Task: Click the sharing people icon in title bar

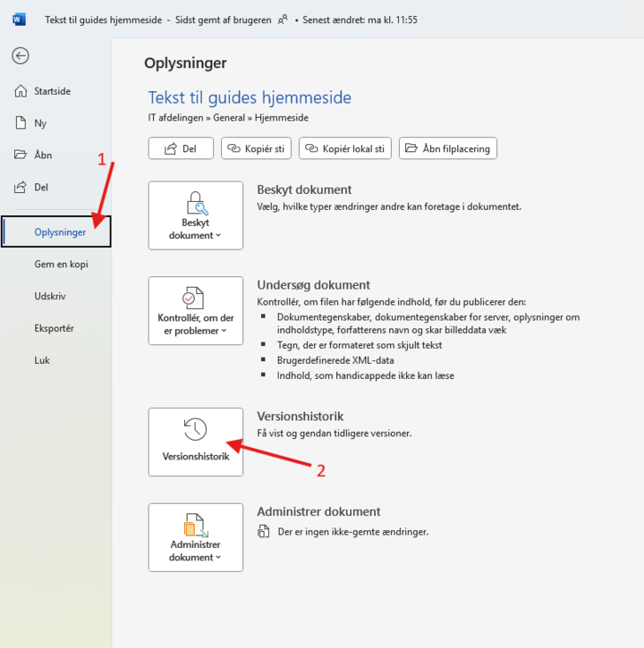Action: tap(284, 20)
